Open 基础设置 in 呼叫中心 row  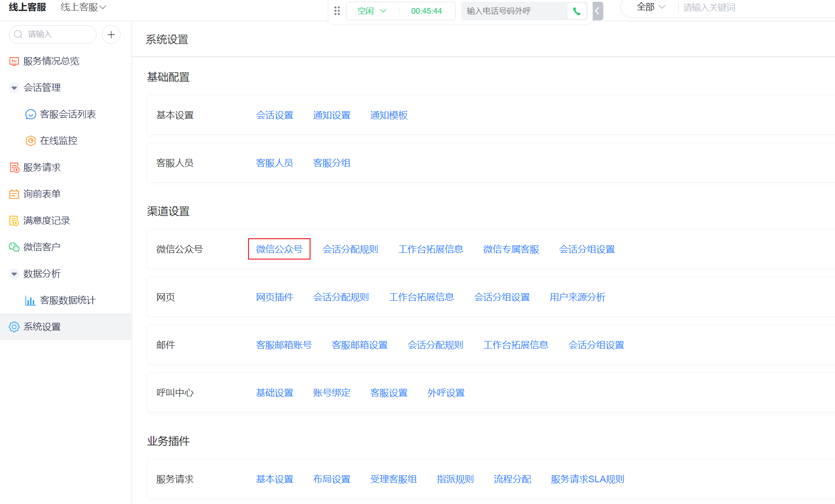tap(275, 393)
